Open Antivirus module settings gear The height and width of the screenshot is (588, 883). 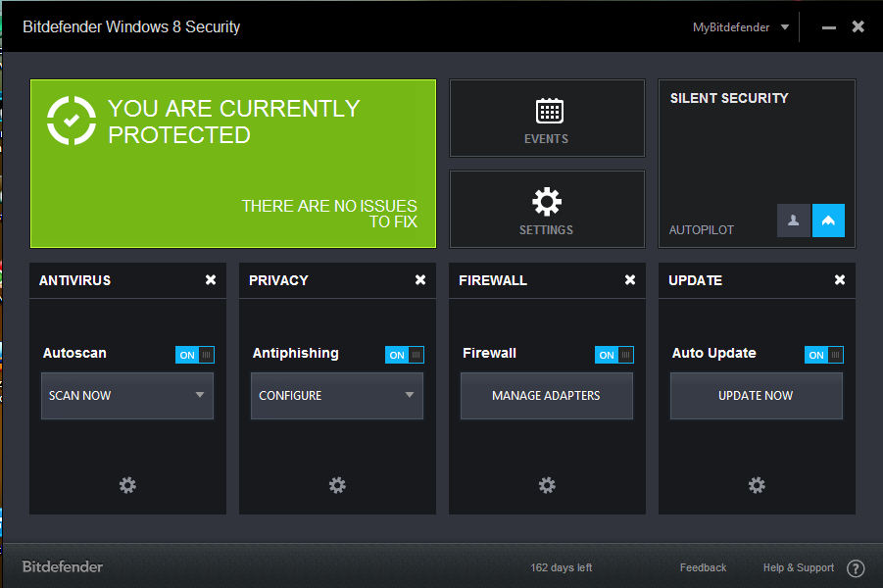(x=127, y=485)
